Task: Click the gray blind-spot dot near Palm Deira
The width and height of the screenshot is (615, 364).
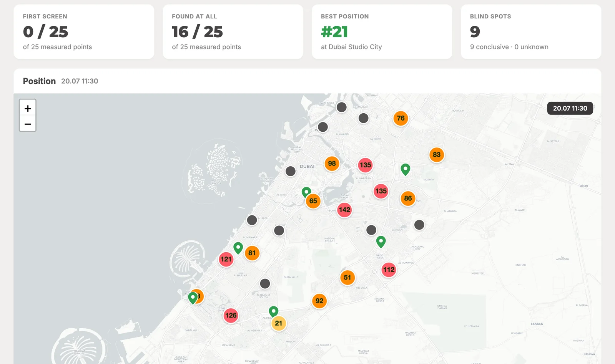Action: (342, 107)
